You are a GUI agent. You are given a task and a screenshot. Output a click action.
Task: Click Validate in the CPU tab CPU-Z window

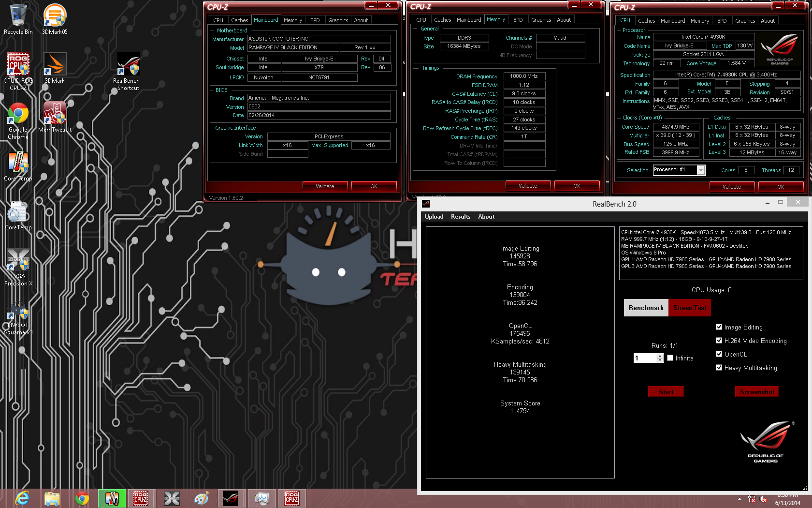pos(732,187)
